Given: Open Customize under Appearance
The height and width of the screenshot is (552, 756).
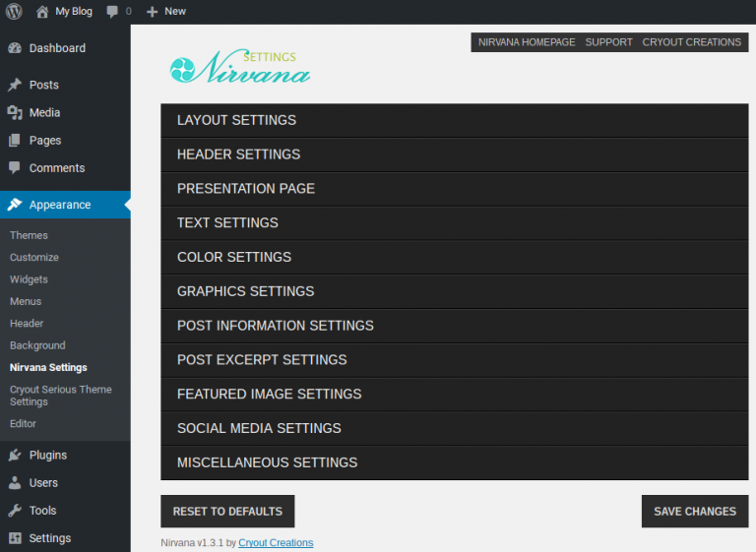Looking at the screenshot, I should [34, 258].
